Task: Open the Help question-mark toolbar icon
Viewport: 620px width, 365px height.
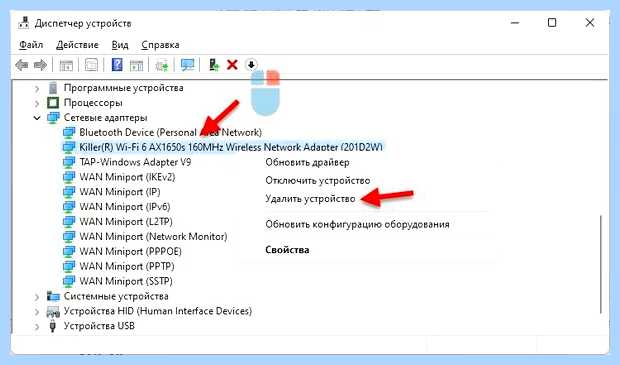Action: click(117, 64)
